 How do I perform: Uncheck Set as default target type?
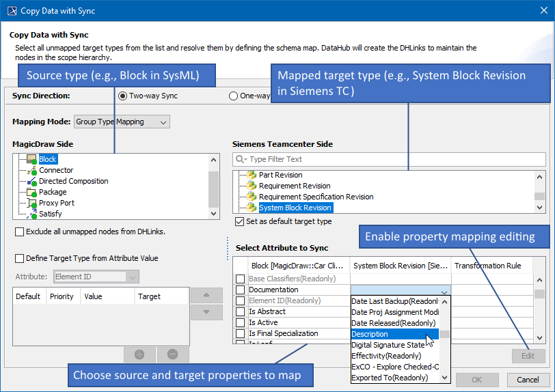240,221
